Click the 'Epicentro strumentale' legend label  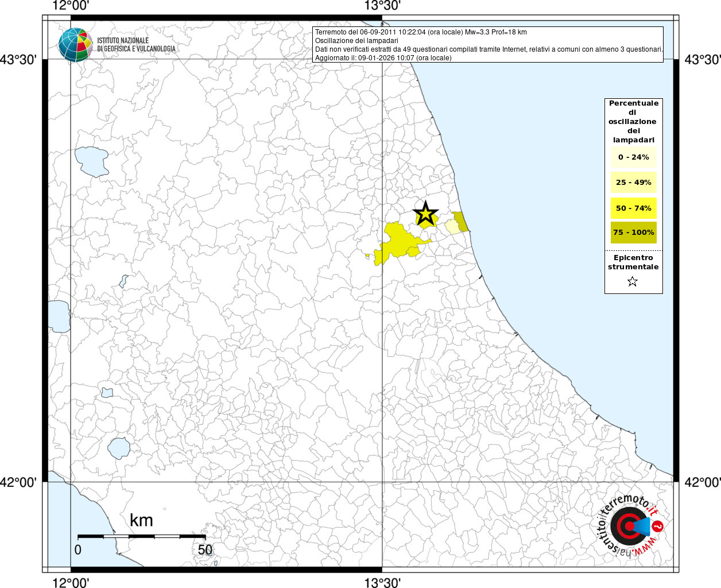coord(633,262)
